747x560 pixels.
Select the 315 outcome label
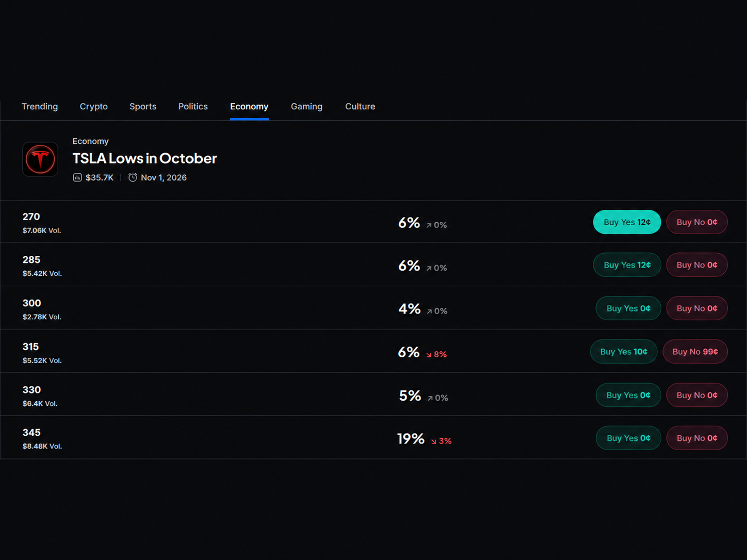[30, 347]
